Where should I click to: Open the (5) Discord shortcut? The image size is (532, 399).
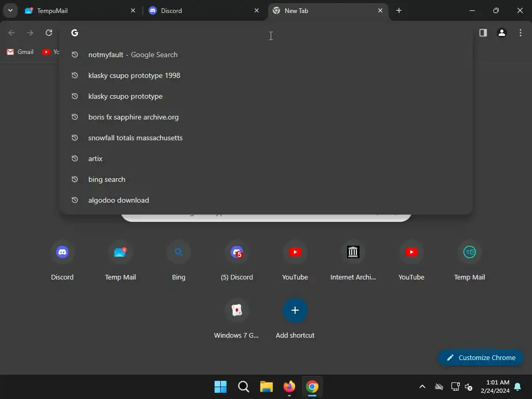(237, 261)
